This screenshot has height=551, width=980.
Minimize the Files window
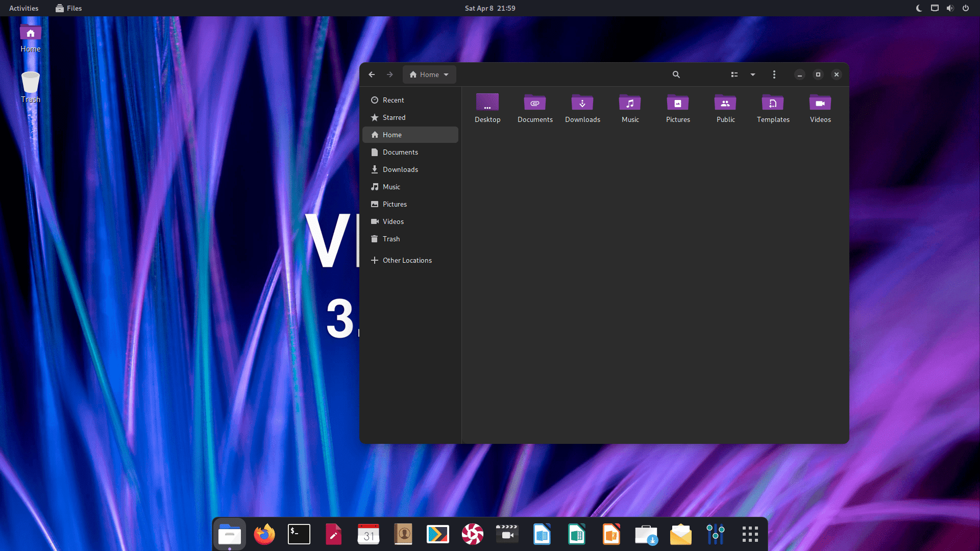click(800, 74)
